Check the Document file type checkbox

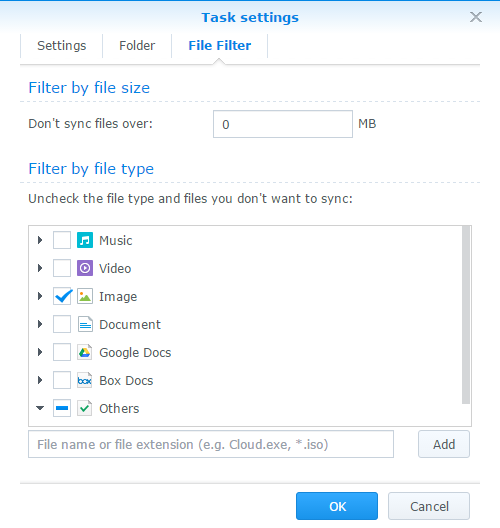(62, 324)
